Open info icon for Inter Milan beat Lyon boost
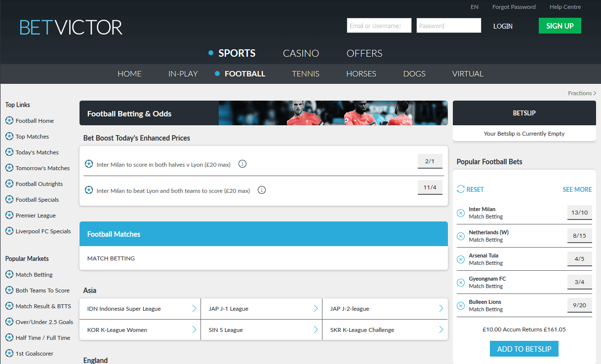The image size is (601, 364). [262, 190]
